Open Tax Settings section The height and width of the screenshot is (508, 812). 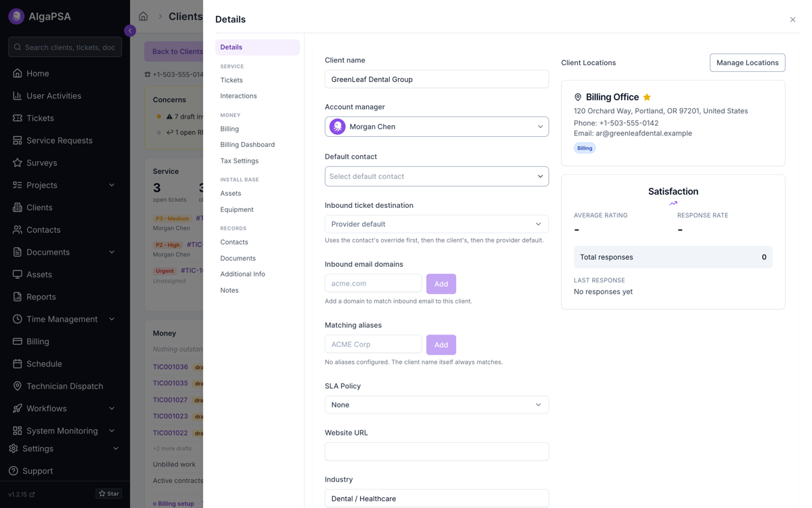pyautogui.click(x=239, y=161)
